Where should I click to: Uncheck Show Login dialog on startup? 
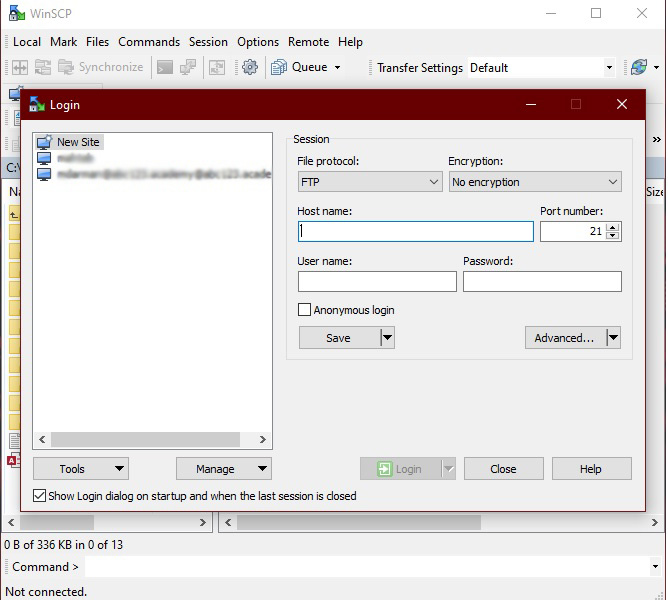(x=40, y=496)
